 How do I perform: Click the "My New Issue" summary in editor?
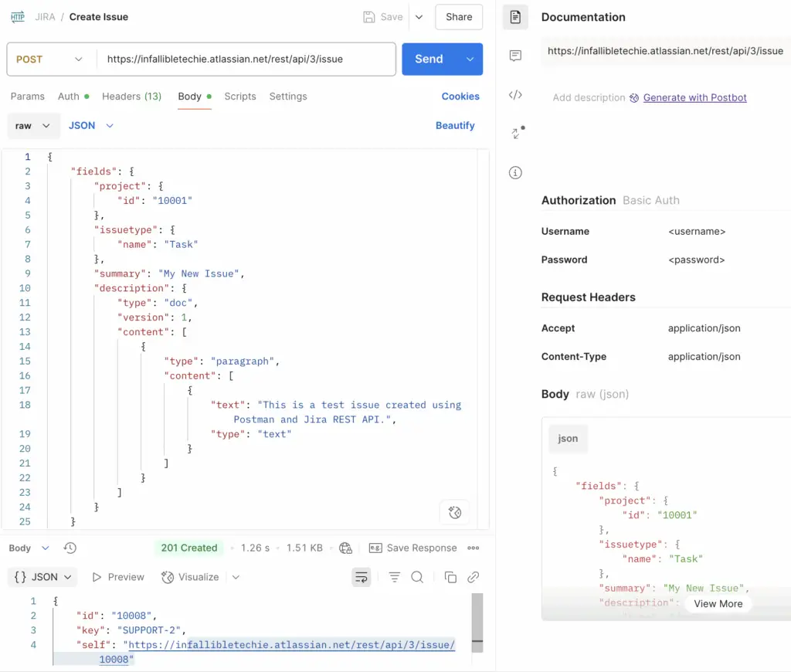[x=199, y=274]
